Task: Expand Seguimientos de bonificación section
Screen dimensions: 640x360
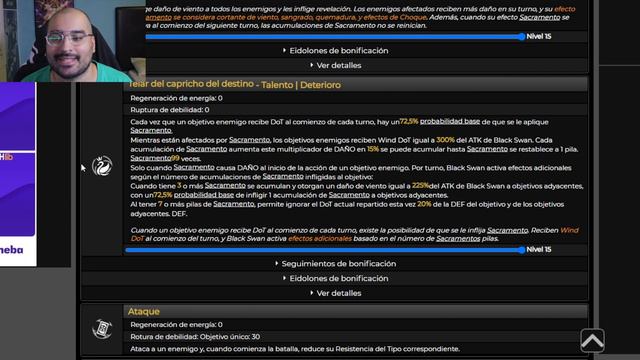Action: point(335,264)
